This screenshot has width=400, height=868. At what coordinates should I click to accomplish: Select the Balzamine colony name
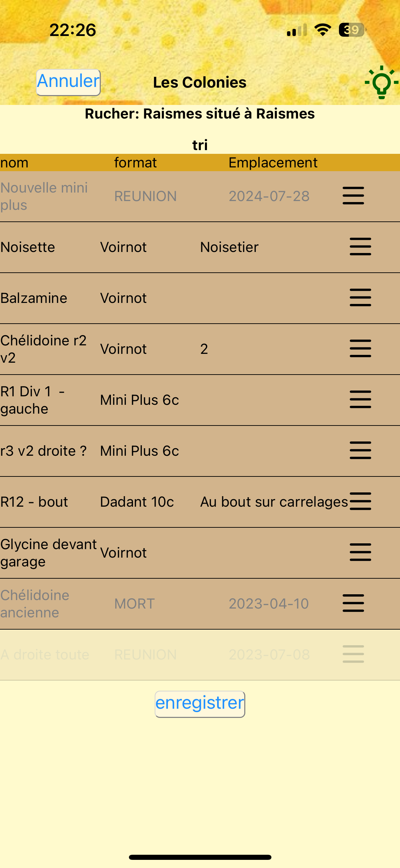34,298
